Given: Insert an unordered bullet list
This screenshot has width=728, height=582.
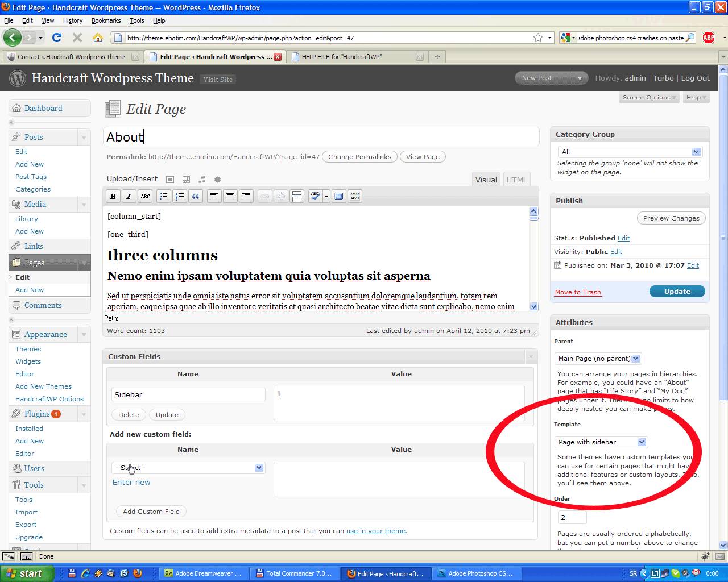Looking at the screenshot, I should (163, 196).
